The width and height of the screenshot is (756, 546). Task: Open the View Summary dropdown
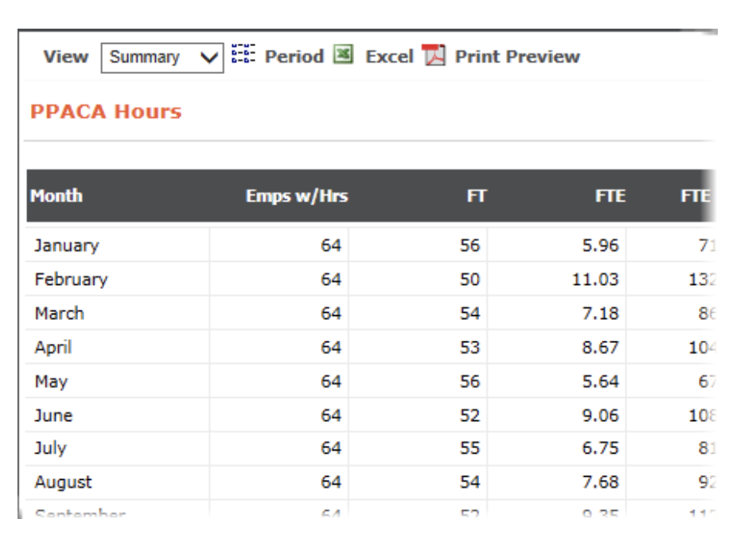pos(162,58)
